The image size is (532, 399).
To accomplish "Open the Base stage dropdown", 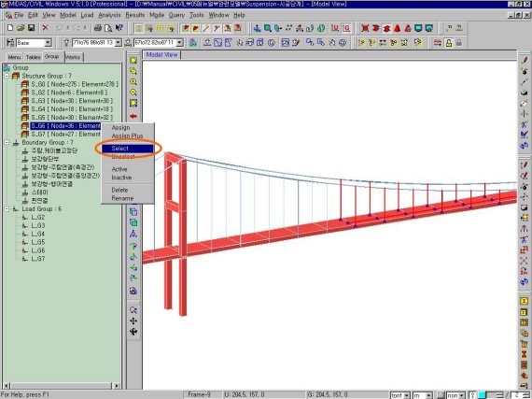I will pyautogui.click(x=48, y=43).
